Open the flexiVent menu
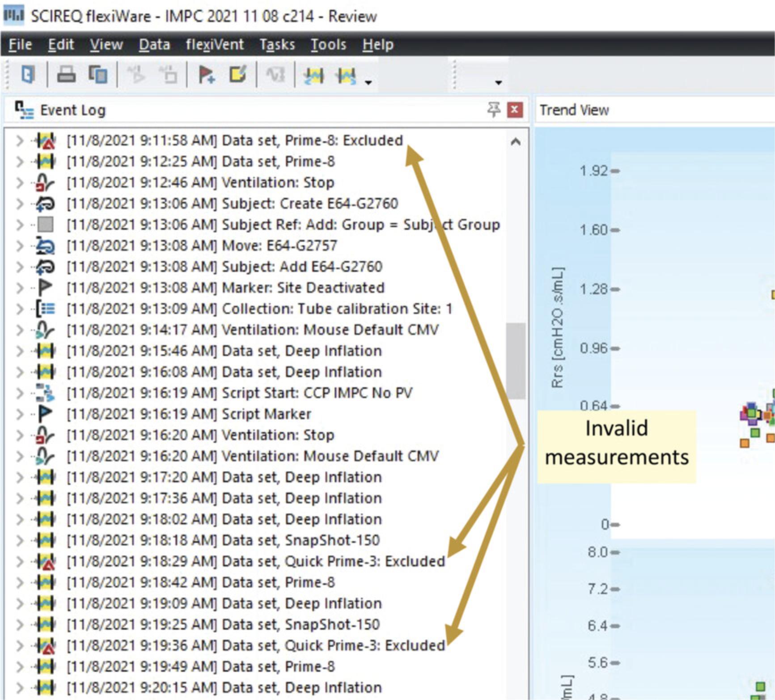775x700 pixels. click(215, 44)
